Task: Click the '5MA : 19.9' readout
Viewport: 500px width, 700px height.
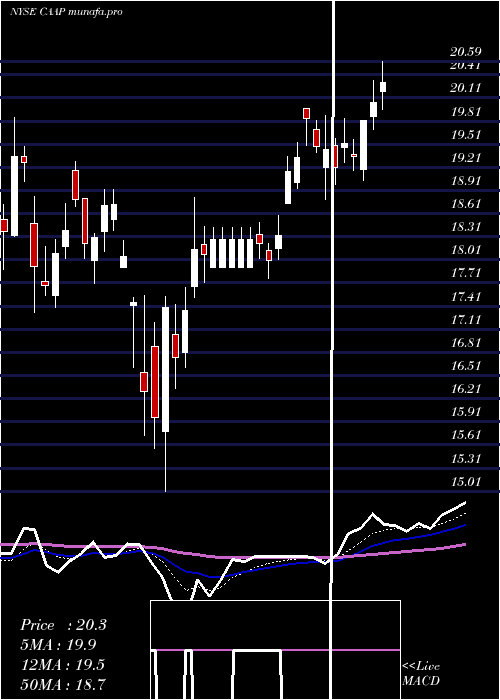Action: (58, 645)
